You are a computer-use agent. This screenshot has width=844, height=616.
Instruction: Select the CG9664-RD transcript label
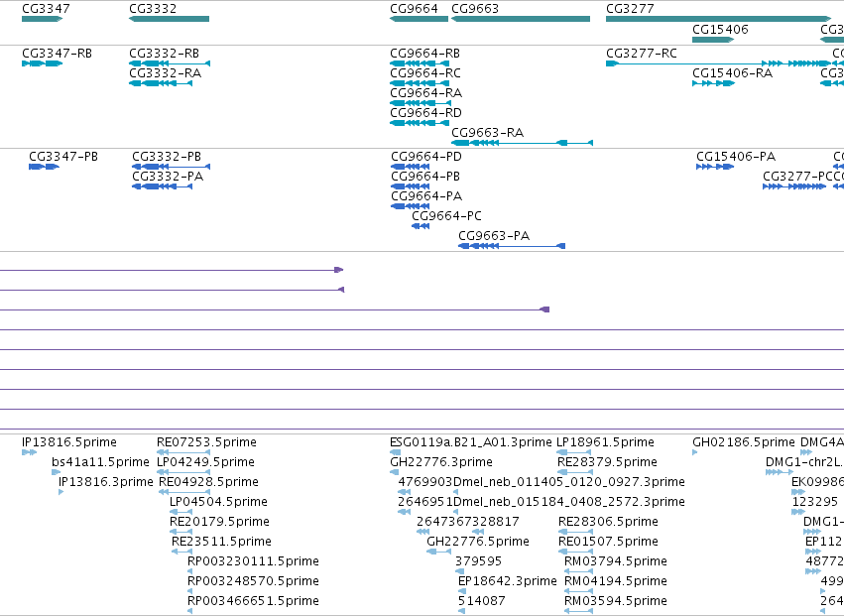click(425, 113)
